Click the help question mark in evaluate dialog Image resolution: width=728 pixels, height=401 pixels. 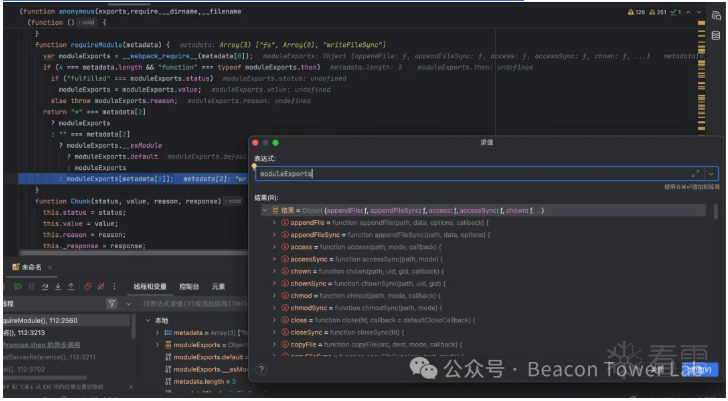pyautogui.click(x=261, y=369)
